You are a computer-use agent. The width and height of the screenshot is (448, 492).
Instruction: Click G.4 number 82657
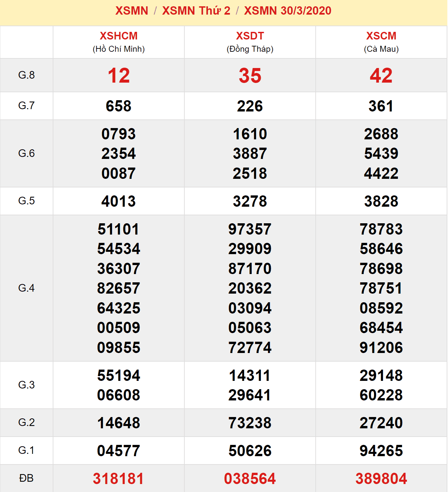119,288
